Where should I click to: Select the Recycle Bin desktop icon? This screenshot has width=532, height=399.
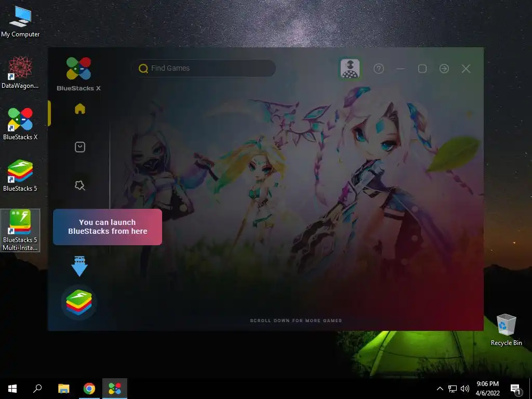pyautogui.click(x=506, y=330)
